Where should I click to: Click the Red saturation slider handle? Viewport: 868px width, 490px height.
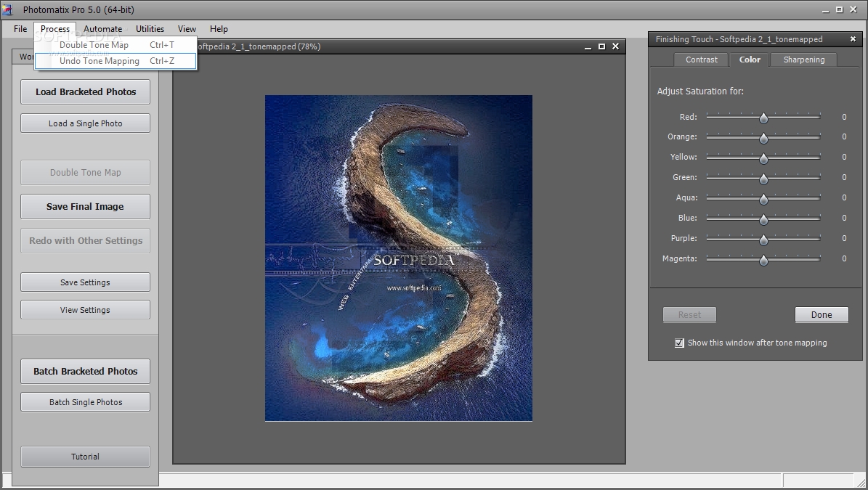coord(763,118)
